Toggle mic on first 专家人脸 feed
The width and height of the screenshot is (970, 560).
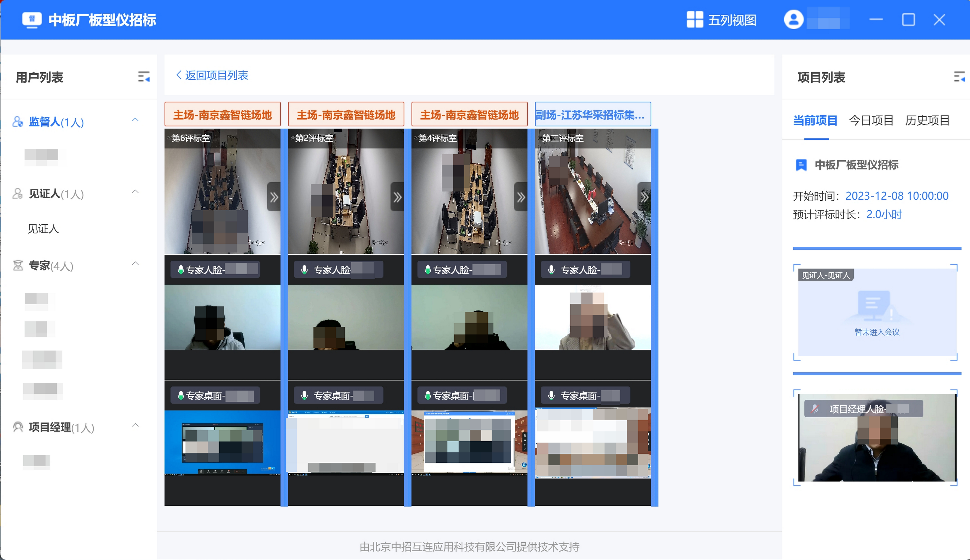[181, 270]
